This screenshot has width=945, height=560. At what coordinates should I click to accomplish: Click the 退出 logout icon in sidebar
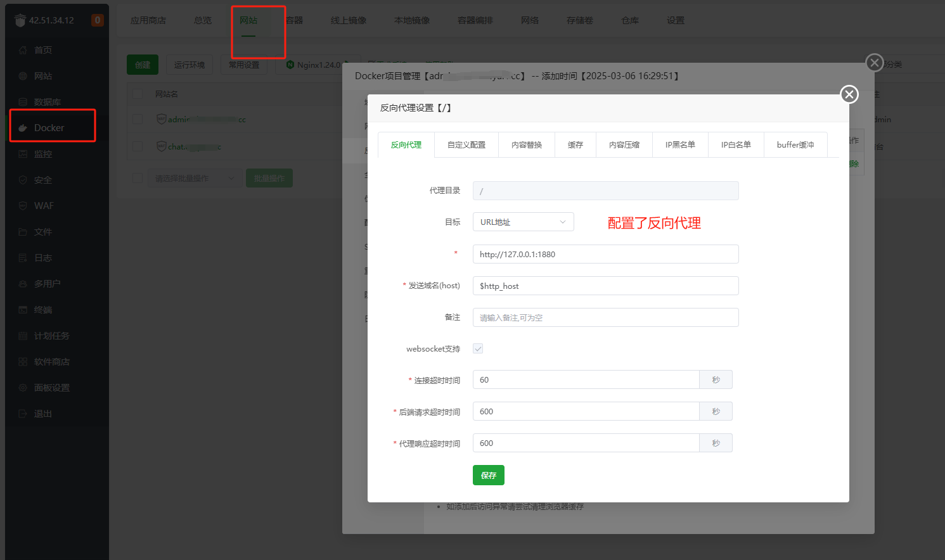point(23,414)
